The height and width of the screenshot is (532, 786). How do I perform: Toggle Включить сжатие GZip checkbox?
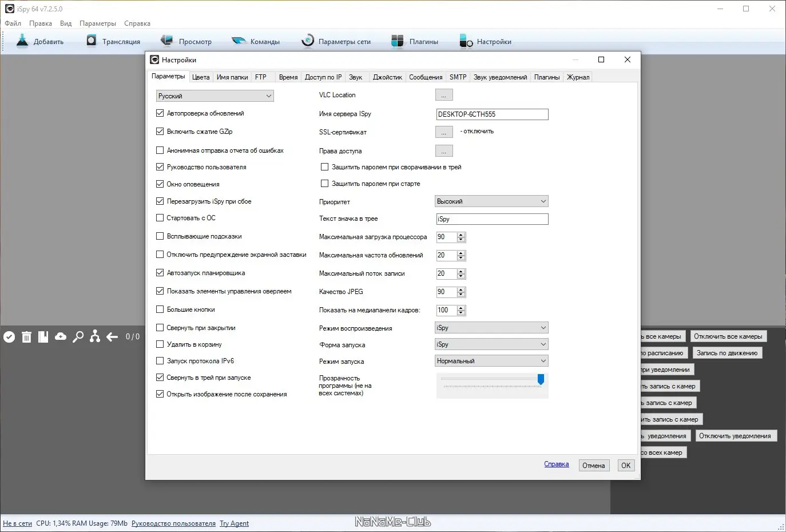160,132
